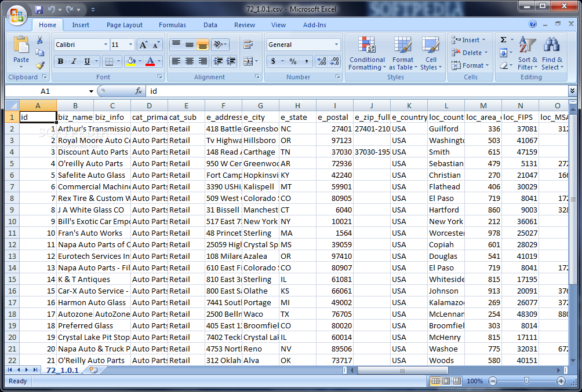Open Cell Styles gallery
582x392 pixels.
pyautogui.click(x=431, y=53)
